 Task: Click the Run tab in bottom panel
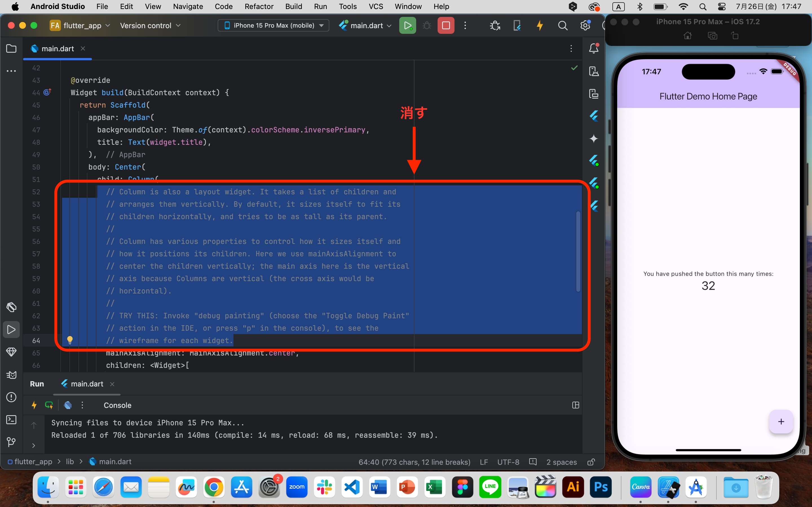pos(37,384)
